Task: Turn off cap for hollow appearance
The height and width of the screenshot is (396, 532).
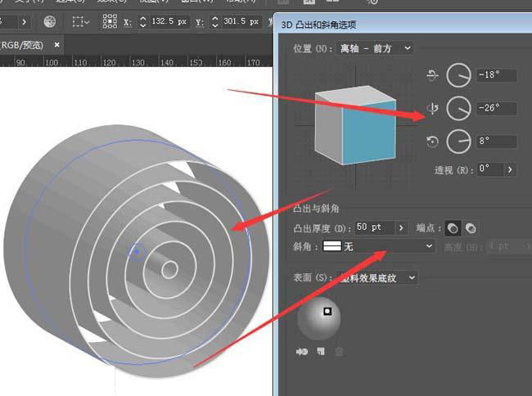Action: click(x=471, y=227)
